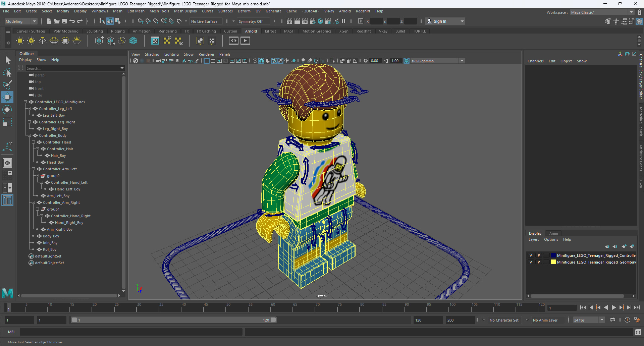Open sRGB gamma view transform dropdown

[x=437, y=61]
